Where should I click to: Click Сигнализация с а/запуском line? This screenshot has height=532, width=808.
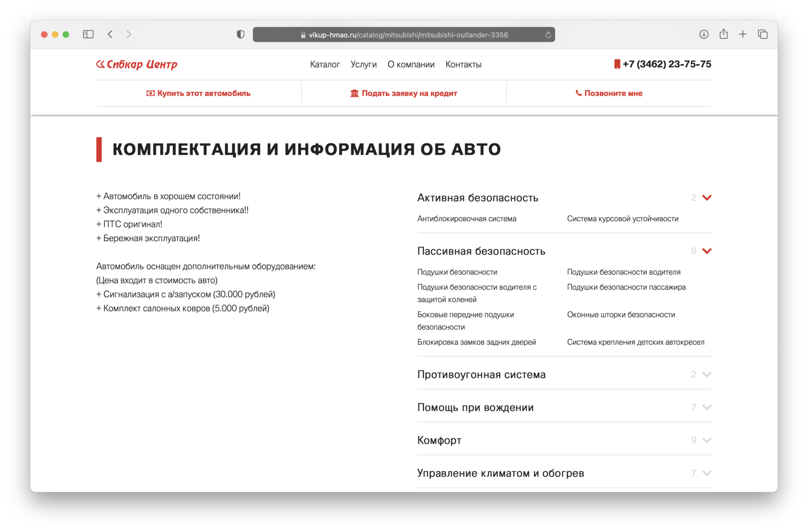[186, 294]
